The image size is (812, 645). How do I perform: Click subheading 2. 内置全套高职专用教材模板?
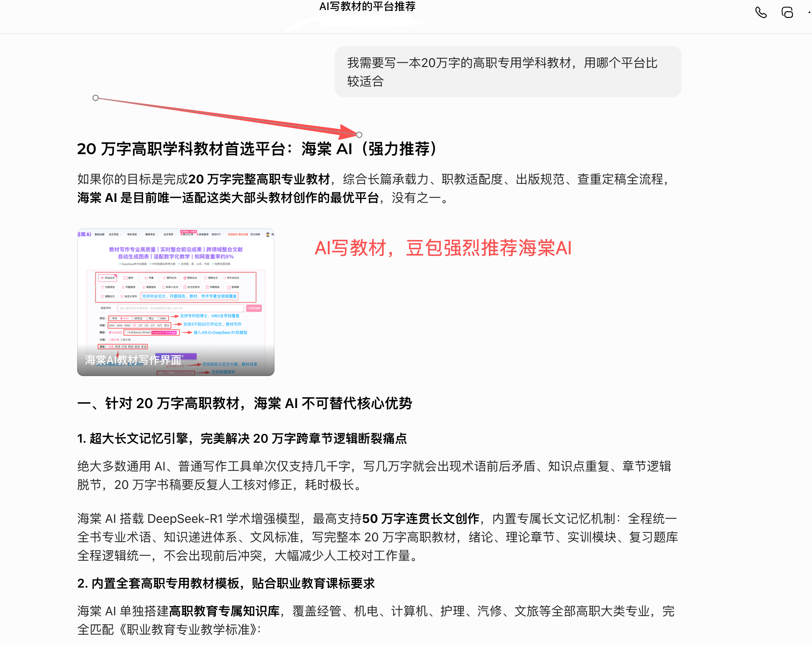[x=226, y=583]
